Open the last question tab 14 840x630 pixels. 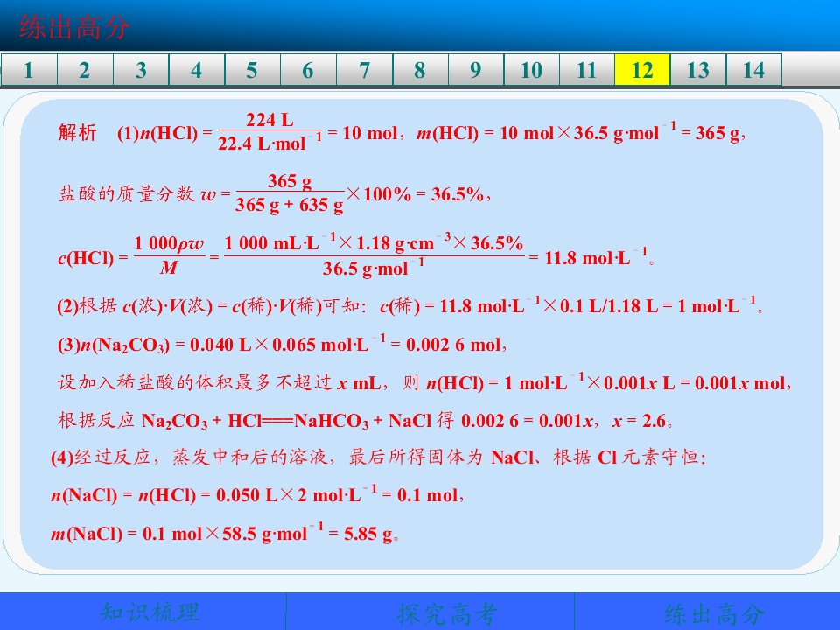[x=753, y=70]
